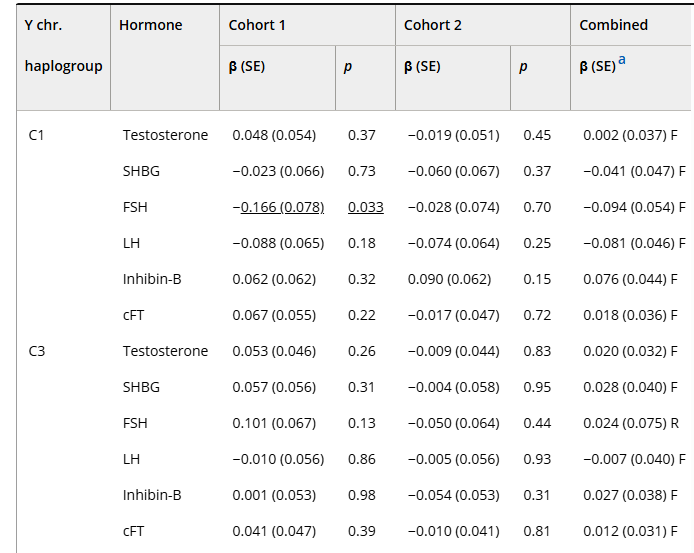Select the combined value −0.081 (0.046) F
694x553 pixels.
pyautogui.click(x=634, y=243)
